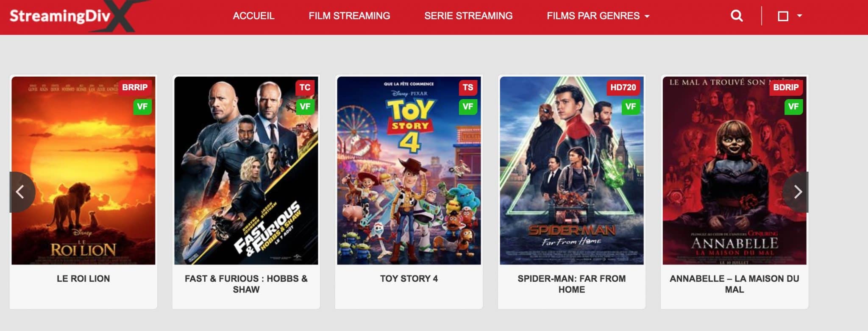Click TC badge on Fast & Furious poster
The width and height of the screenshot is (868, 331).
point(305,87)
